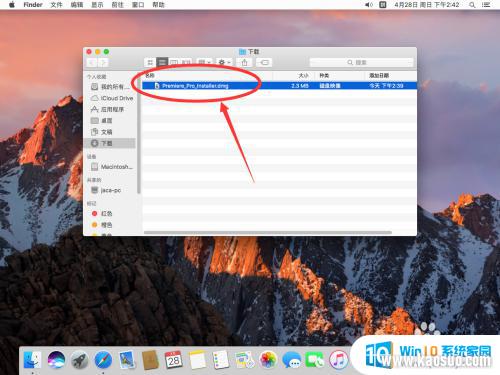
Task: Switch to list view
Action: click(162, 62)
